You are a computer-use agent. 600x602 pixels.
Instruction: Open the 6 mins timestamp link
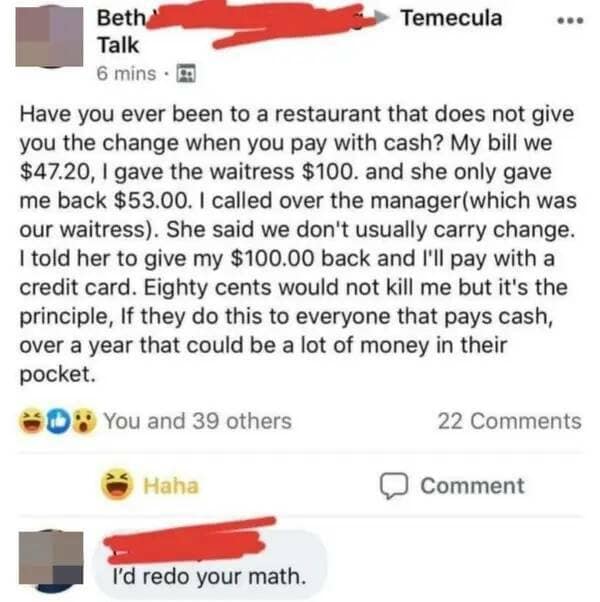click(127, 73)
